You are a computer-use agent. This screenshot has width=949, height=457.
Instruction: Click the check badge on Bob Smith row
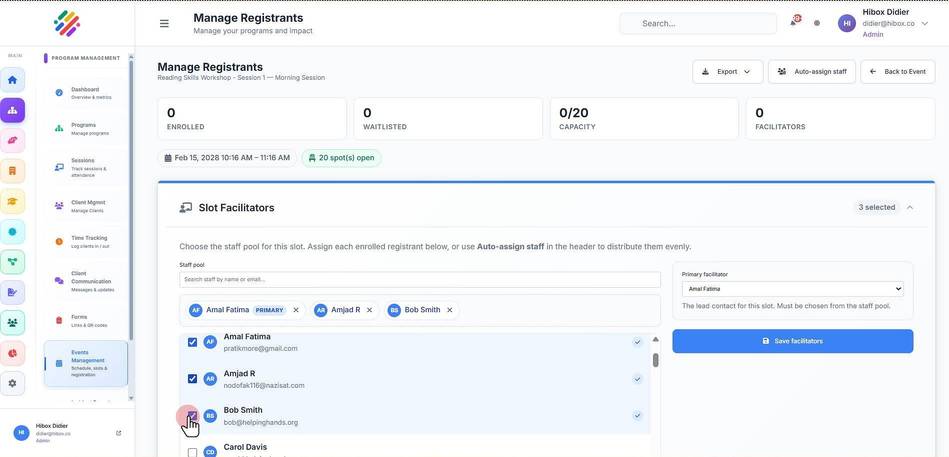coord(637,416)
